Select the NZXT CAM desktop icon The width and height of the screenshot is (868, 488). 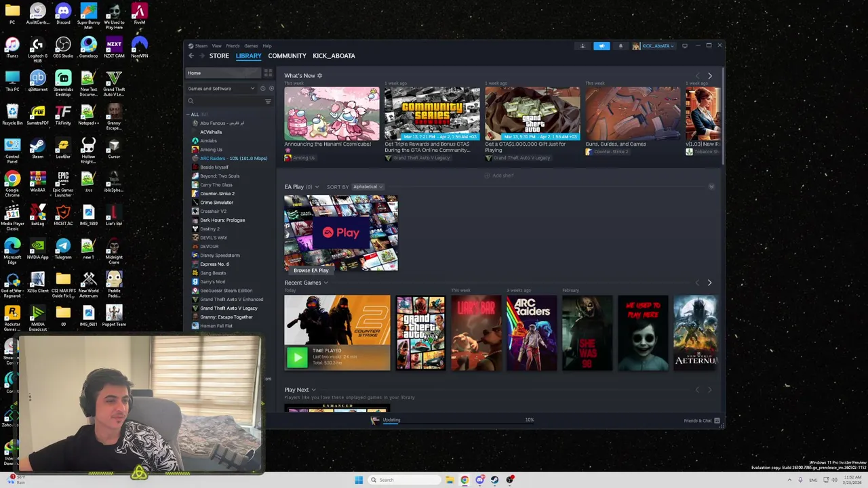pos(114,47)
